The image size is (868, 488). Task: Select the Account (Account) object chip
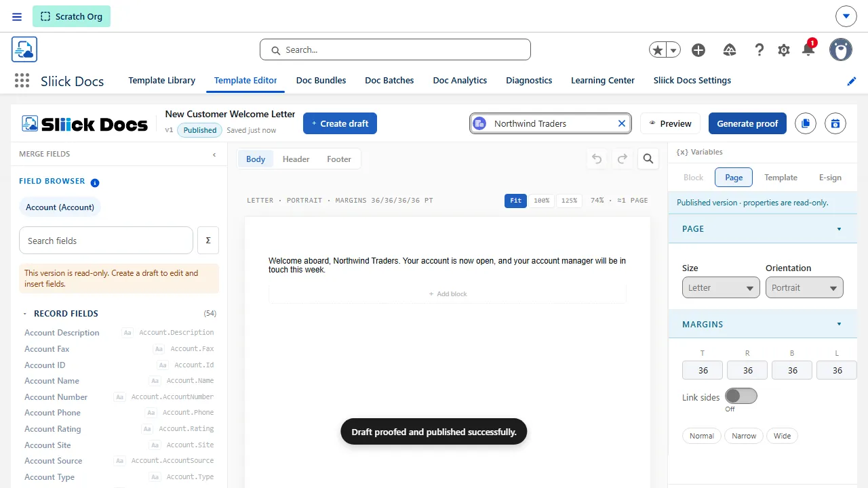[60, 207]
